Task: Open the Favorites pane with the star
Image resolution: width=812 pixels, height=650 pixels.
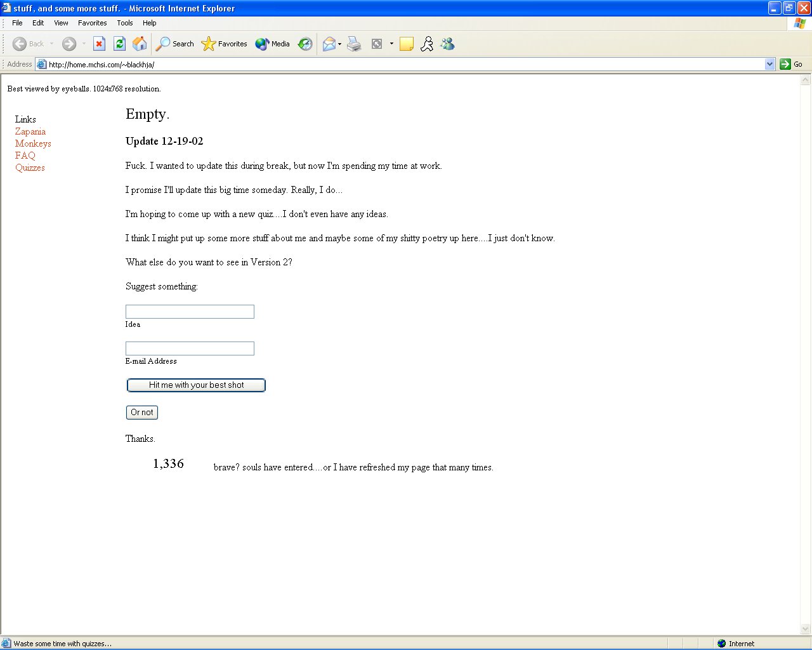Action: 225,44
